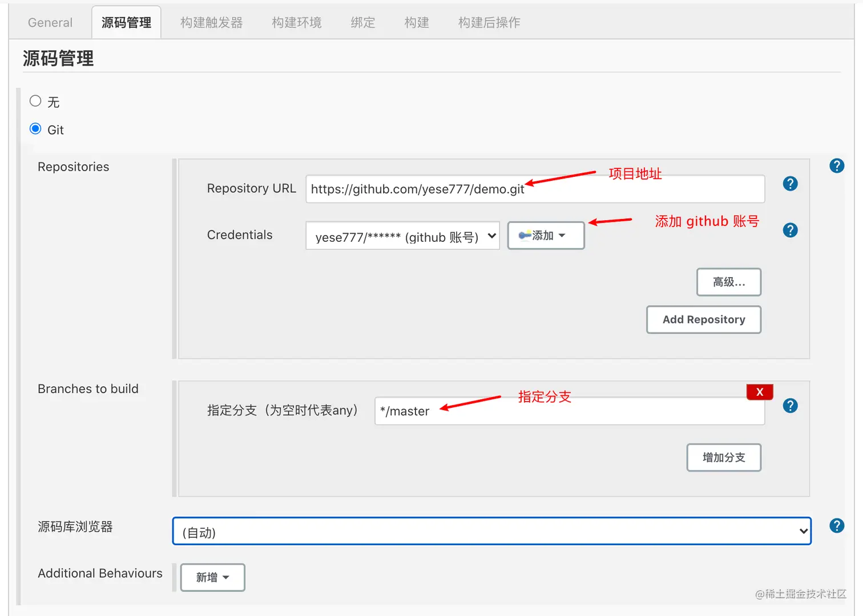
Task: Switch to the 构建触发器 tab
Action: coord(212,23)
